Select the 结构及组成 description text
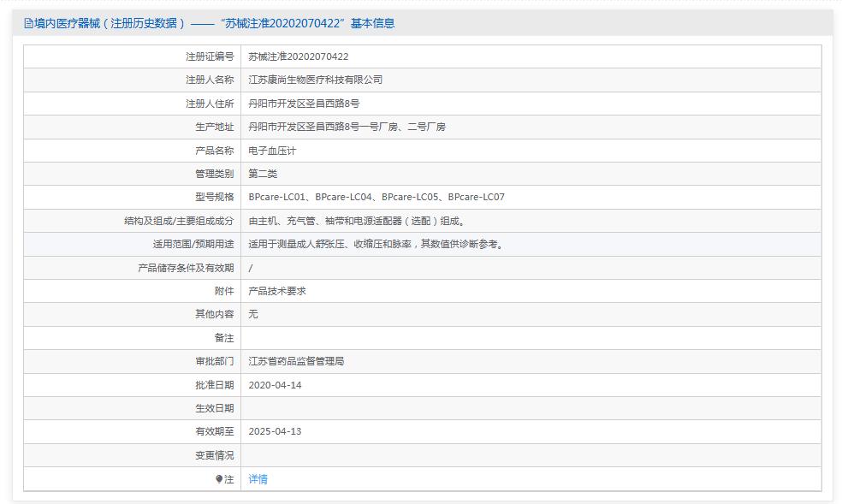Image resolution: width=842 pixels, height=504 pixels. (355, 220)
